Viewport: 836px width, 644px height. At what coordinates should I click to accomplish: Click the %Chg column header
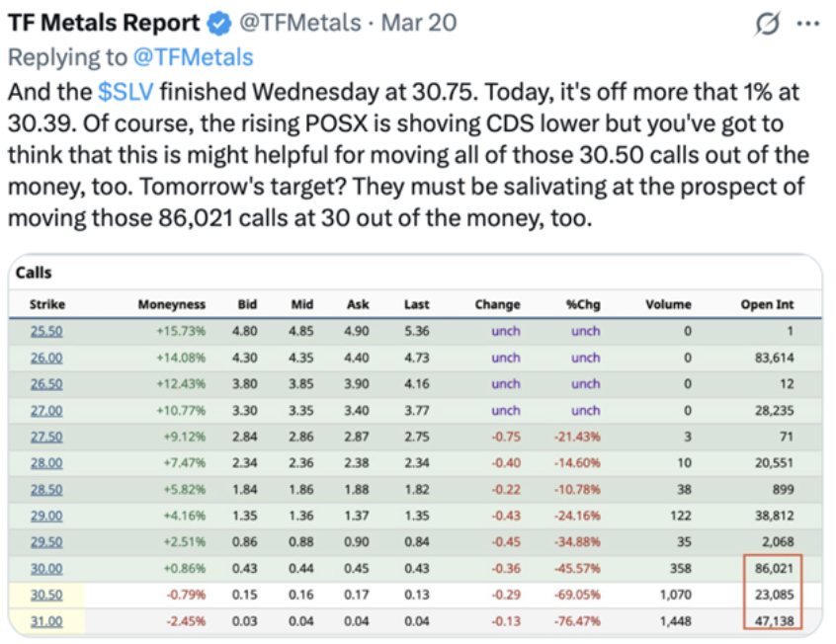(583, 304)
